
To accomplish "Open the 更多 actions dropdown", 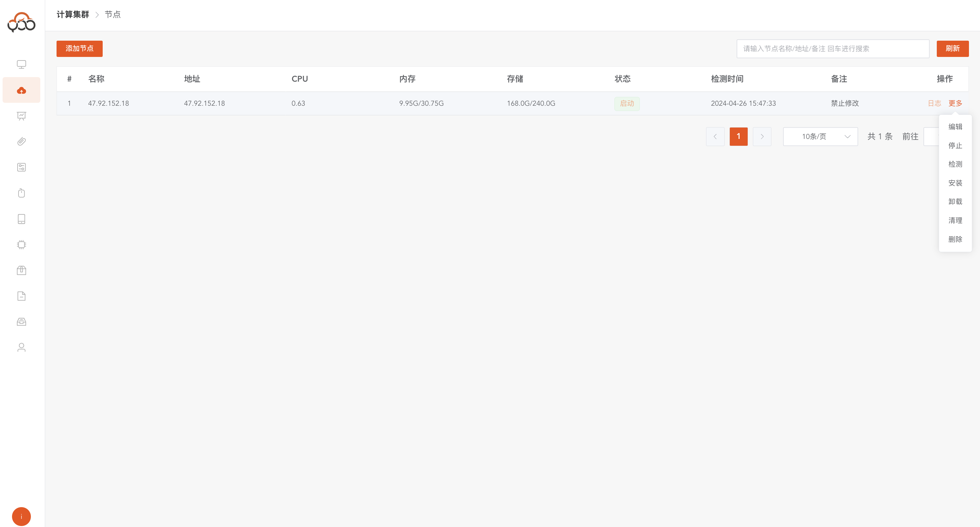I will pyautogui.click(x=955, y=103).
